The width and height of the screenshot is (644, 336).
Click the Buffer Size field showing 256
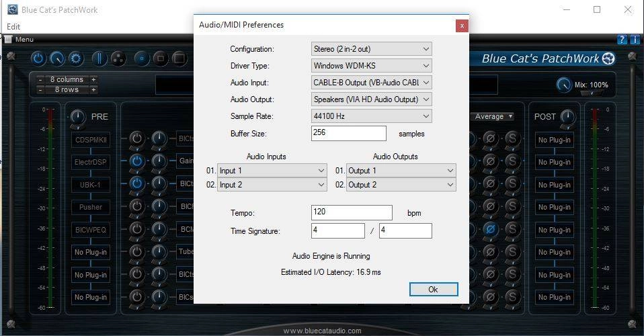coord(349,133)
